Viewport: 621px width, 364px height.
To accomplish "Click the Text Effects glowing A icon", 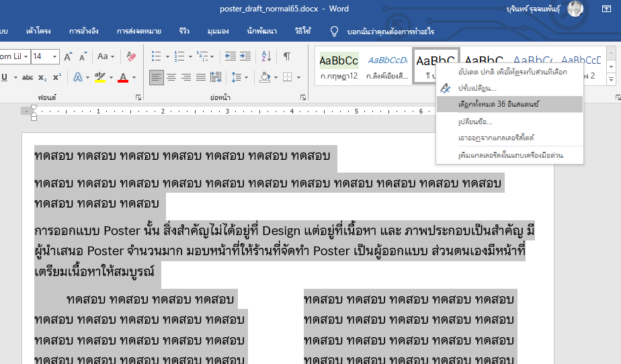I will (77, 78).
